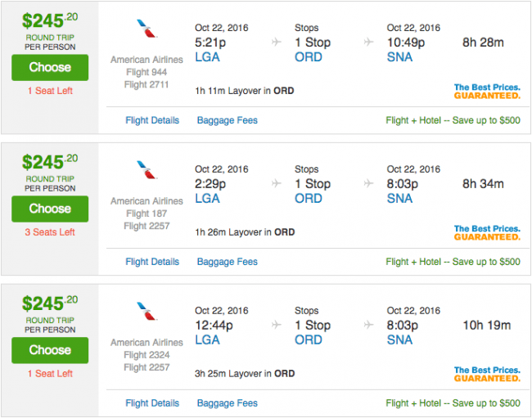
Task: Click plane icon after 12:44p departure
Action: point(277,325)
